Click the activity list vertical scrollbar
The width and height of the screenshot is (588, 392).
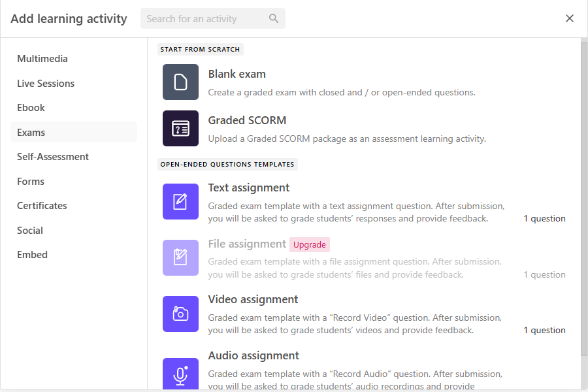(x=583, y=196)
